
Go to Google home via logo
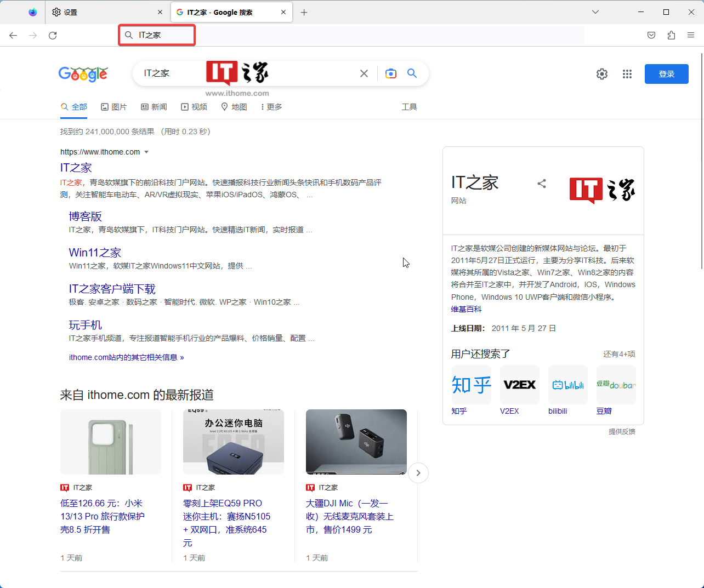83,74
